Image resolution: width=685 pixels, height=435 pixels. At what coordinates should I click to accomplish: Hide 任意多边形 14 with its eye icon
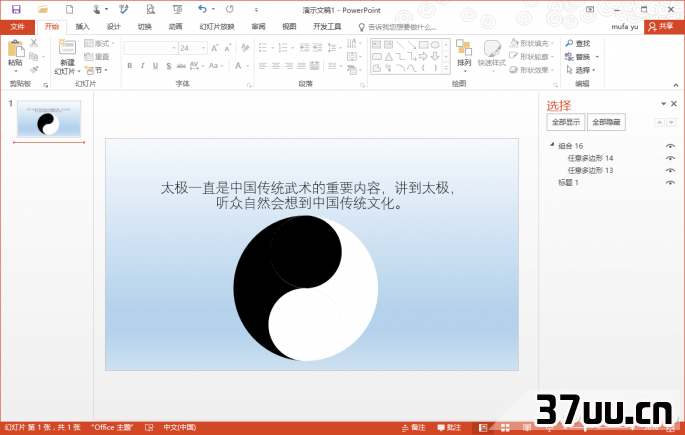click(x=670, y=158)
